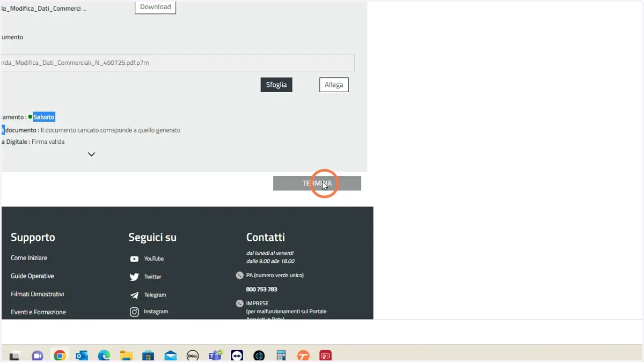
Task: Click the 800 753 783 phone number
Action: pos(261,290)
